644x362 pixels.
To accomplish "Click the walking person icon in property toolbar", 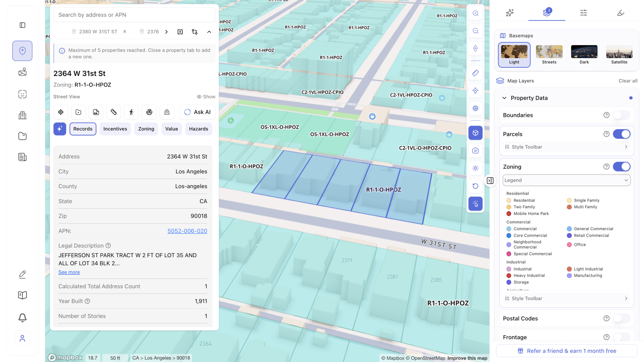I will click(x=131, y=112).
